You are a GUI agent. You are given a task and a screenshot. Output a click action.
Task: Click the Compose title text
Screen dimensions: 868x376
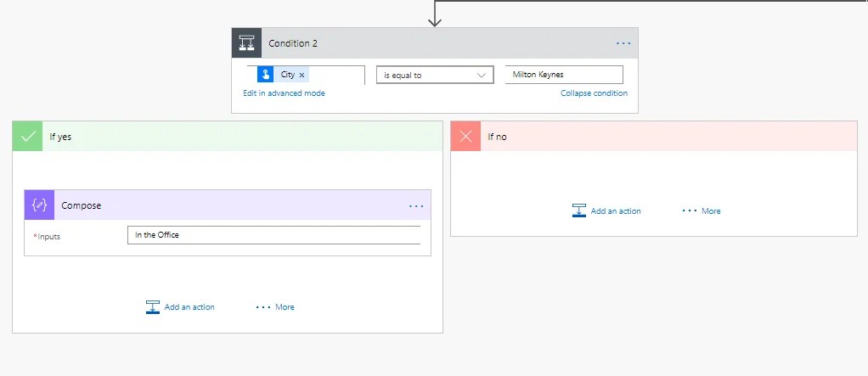(82, 205)
